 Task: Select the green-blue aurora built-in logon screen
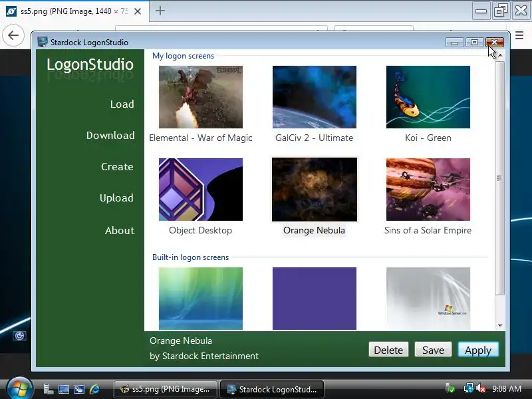201,298
